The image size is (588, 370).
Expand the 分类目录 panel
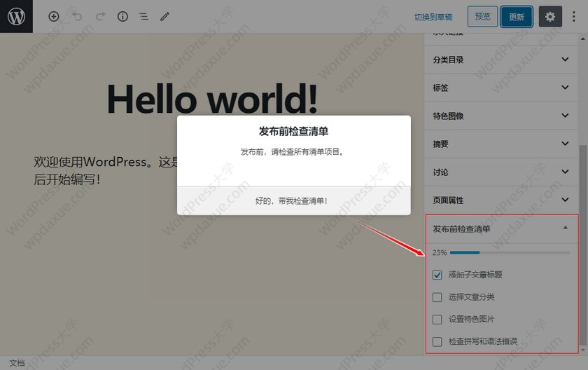tap(501, 60)
